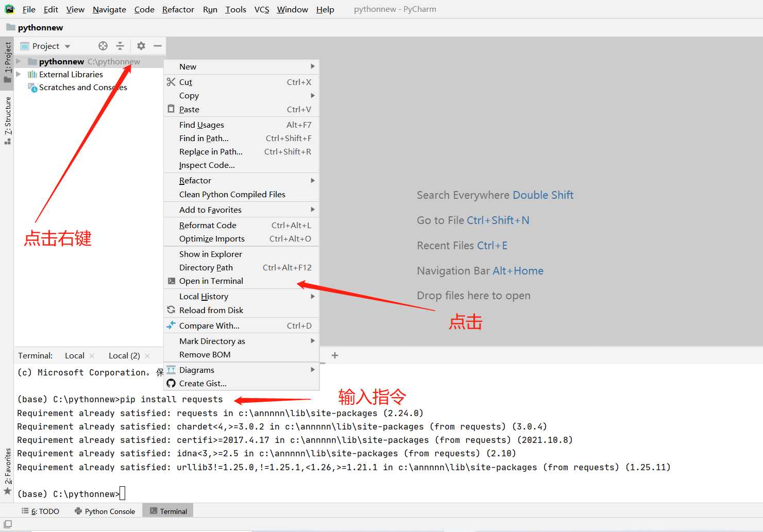Click the locate/scroll-from-source target icon

[x=103, y=46]
